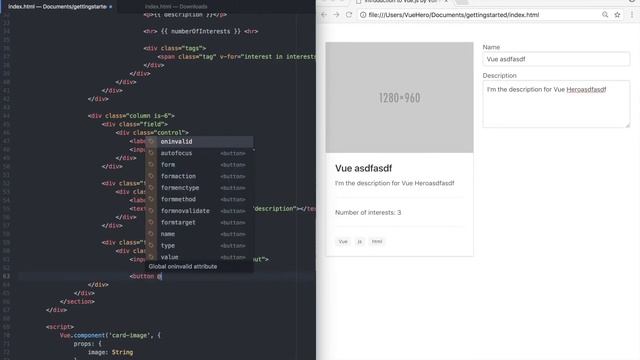Choose autofocus from autocomplete list

coord(199,153)
